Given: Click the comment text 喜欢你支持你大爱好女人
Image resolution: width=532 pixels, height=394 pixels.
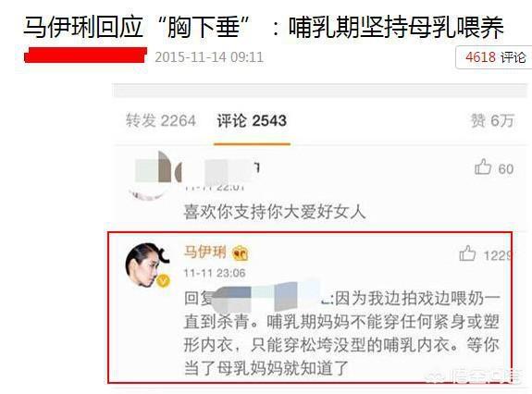Looking at the screenshot, I should click(275, 212).
